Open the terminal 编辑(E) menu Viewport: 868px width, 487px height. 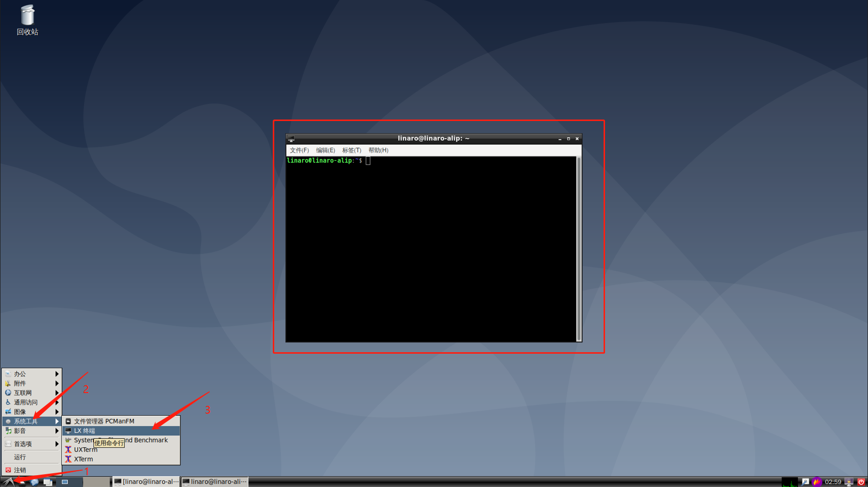click(325, 150)
